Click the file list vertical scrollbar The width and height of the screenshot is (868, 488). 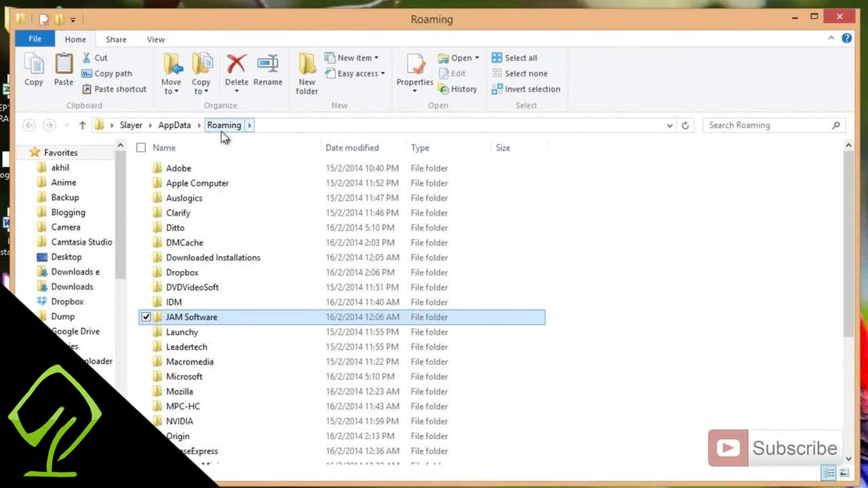pos(848,244)
